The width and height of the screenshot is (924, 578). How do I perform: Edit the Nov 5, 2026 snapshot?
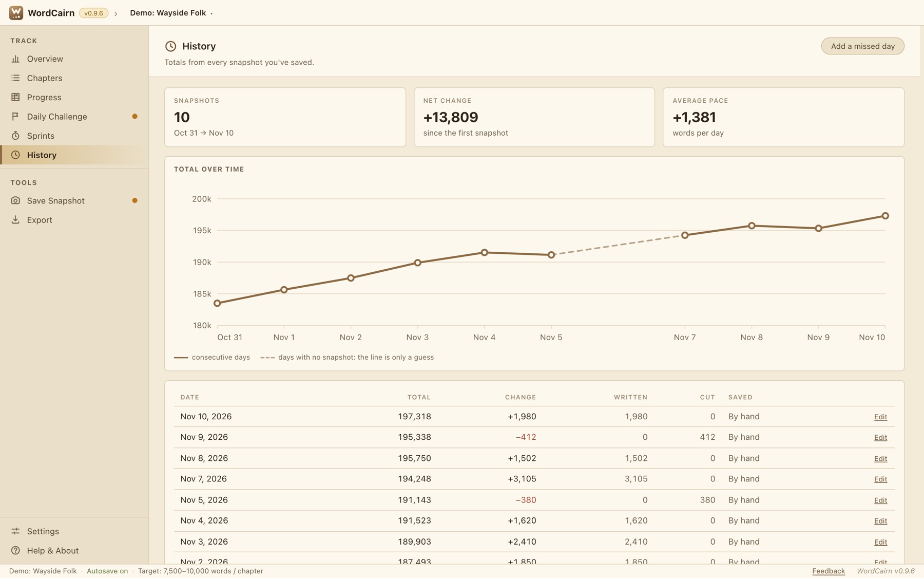click(880, 500)
